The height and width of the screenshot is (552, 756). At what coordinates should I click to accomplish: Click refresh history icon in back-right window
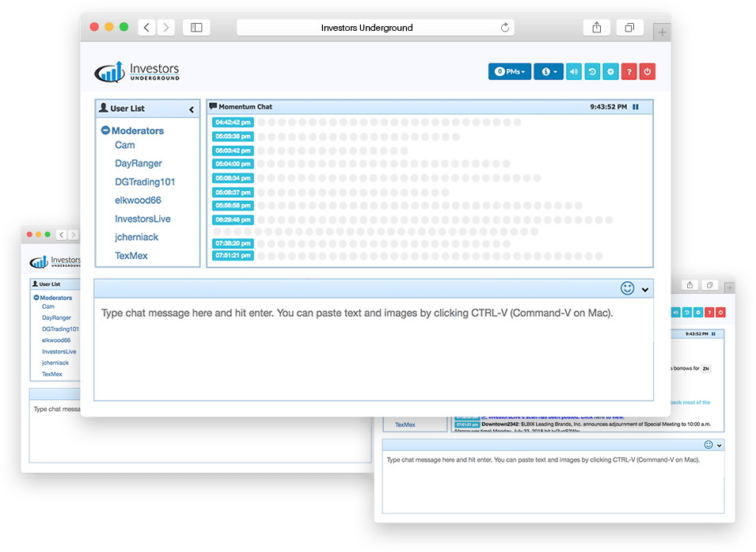coord(687,313)
